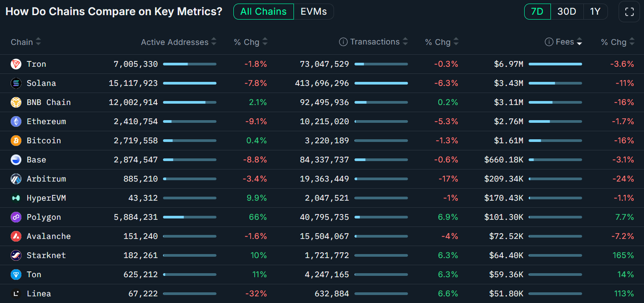Click Starknet's 165% fees change value

623,255
